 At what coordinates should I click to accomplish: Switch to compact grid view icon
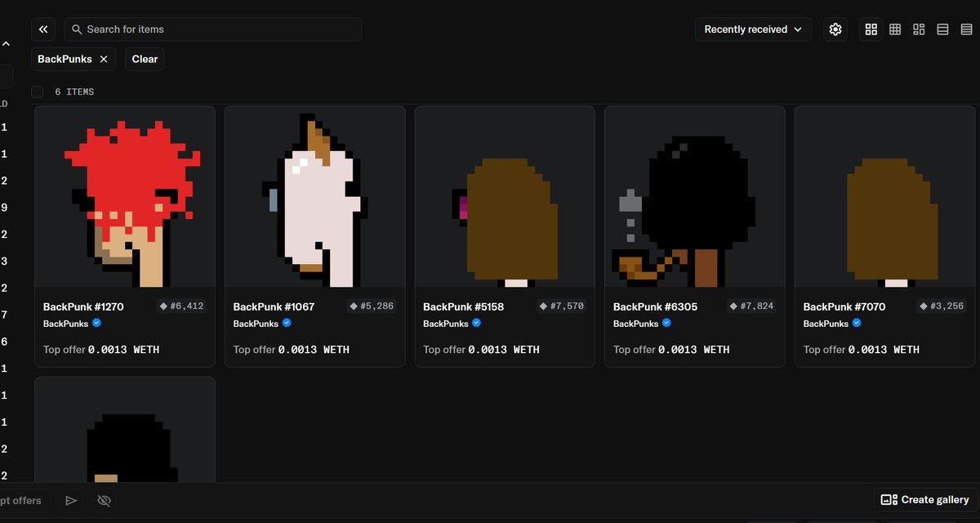tap(895, 29)
